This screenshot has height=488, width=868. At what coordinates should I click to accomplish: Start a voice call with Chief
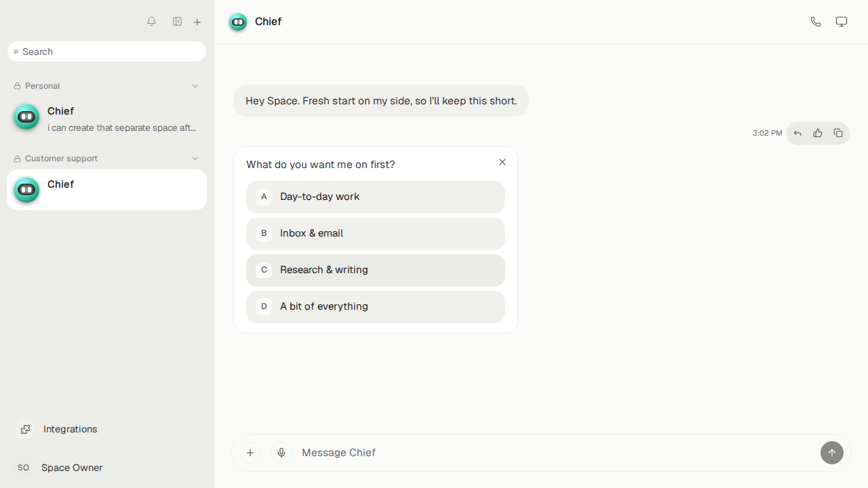(816, 22)
